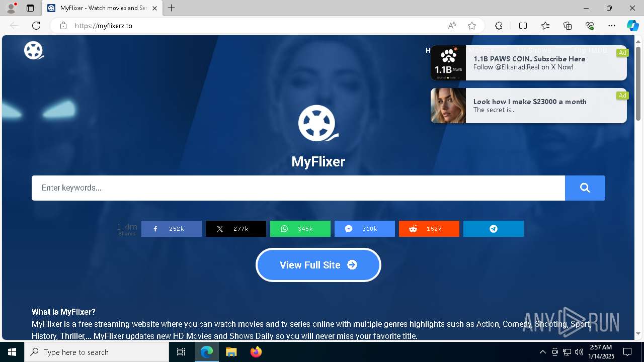Open the $23000 a month ad

(x=529, y=106)
